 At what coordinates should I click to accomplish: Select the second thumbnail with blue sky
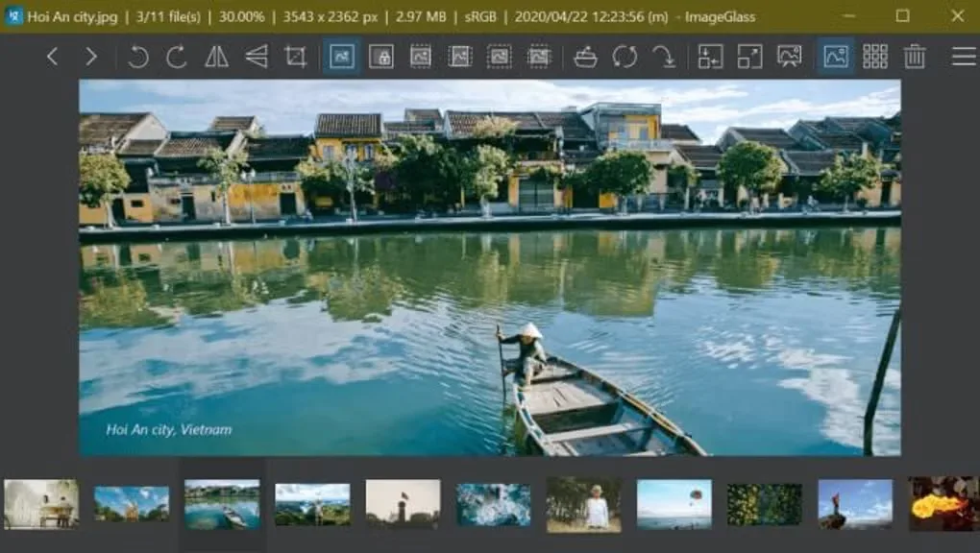coord(132,504)
